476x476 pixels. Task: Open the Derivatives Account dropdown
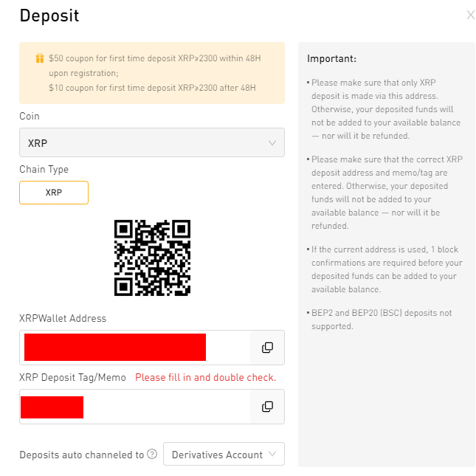point(224,454)
